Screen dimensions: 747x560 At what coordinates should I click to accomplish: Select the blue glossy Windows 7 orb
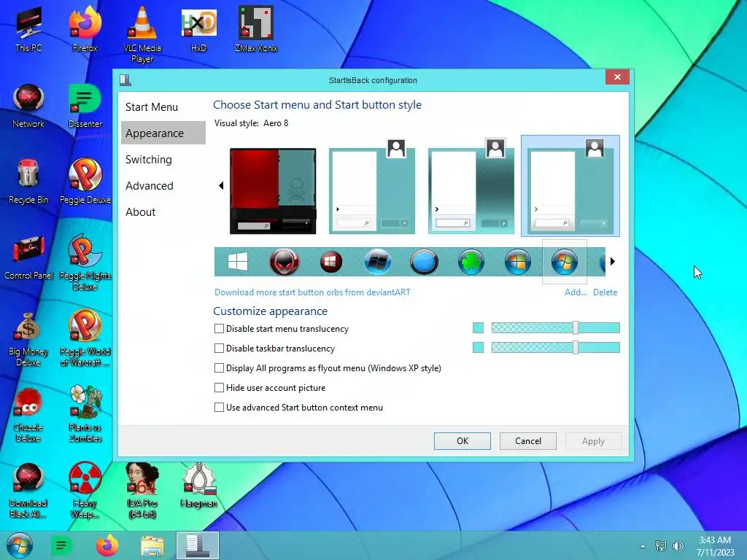(x=378, y=262)
